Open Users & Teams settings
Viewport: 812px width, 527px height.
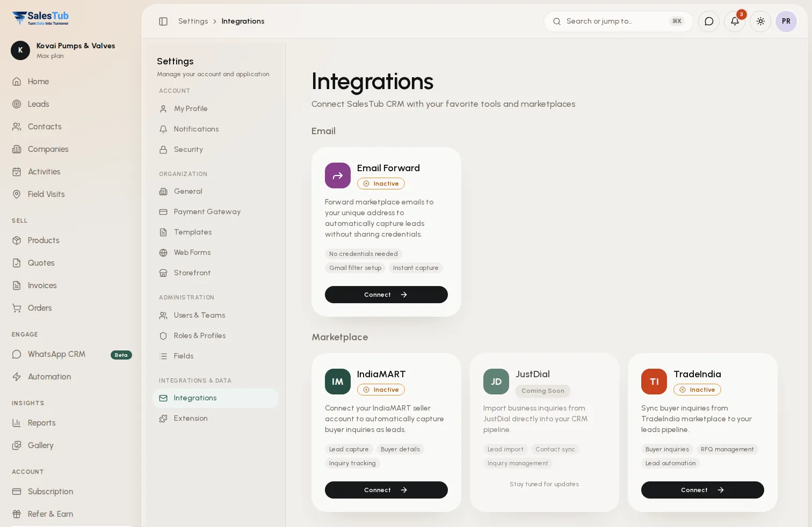tap(215, 315)
